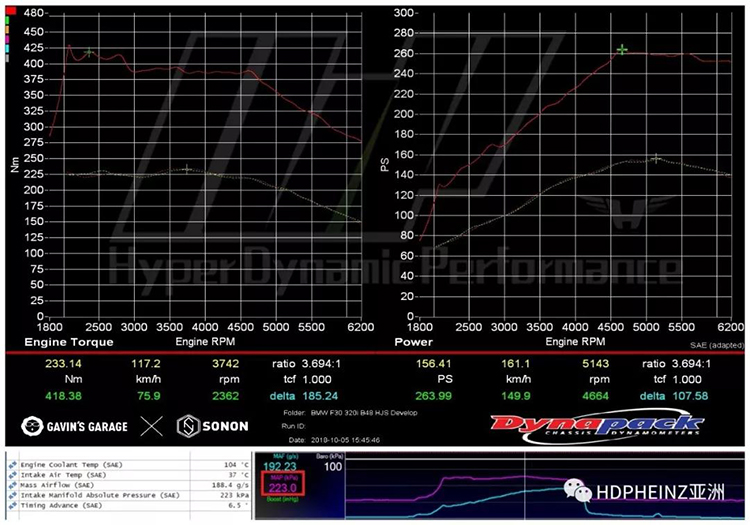Select the Engine Coolant Temp (SAE) row
The width and height of the screenshot is (750, 525).
(x=129, y=465)
